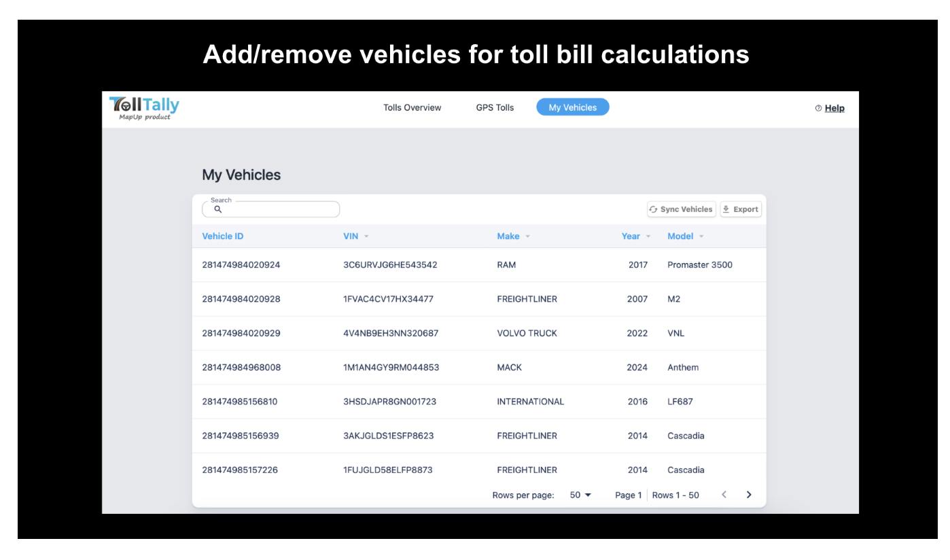Screen dimensions: 950x560
Task: Click the question mark icon beside Help
Action: click(x=818, y=108)
